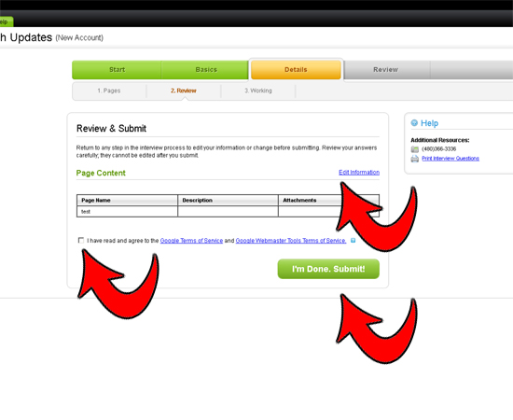The height and width of the screenshot is (420, 513).
Task: Click the phone icon beside (480)366-3336
Action: click(x=414, y=149)
